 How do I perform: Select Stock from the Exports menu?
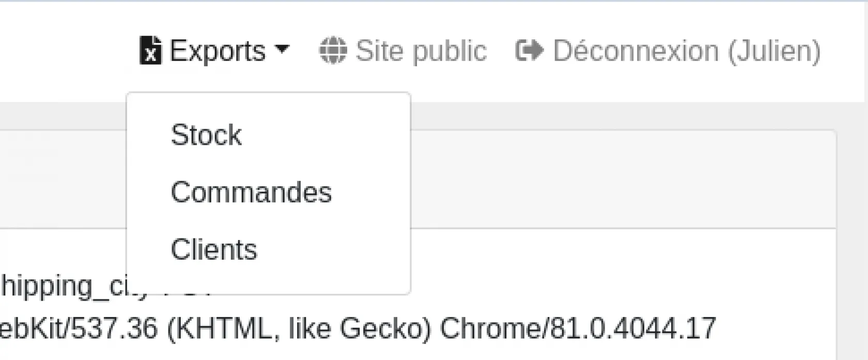[206, 135]
